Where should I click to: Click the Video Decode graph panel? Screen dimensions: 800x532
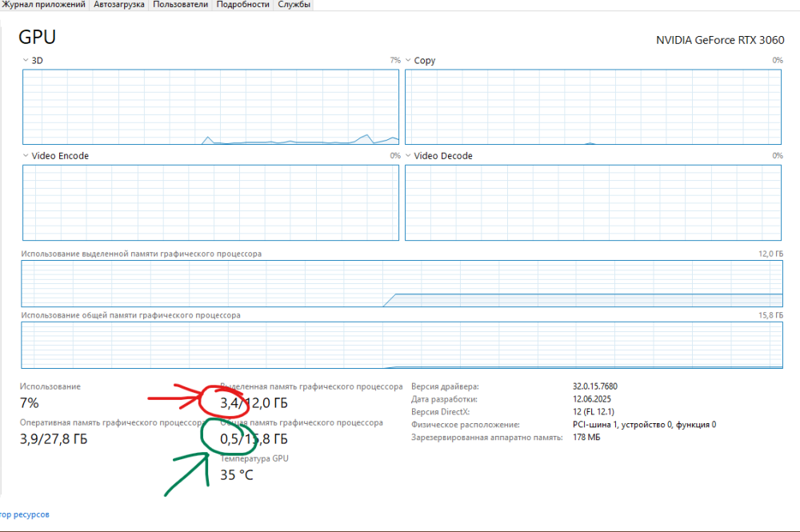pyautogui.click(x=593, y=202)
